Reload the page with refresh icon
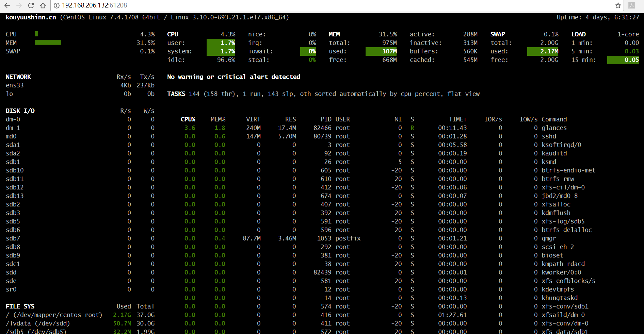This screenshot has height=334, width=644. 31,5
